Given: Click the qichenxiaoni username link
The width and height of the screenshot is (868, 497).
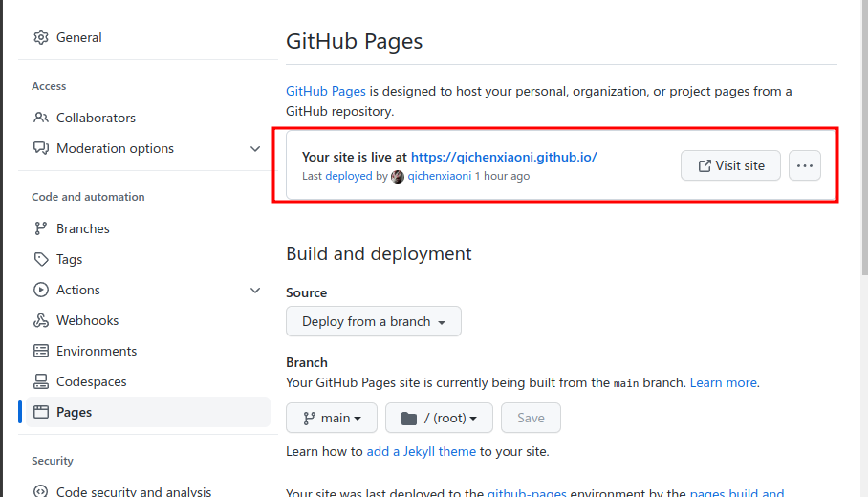Looking at the screenshot, I should (x=440, y=176).
